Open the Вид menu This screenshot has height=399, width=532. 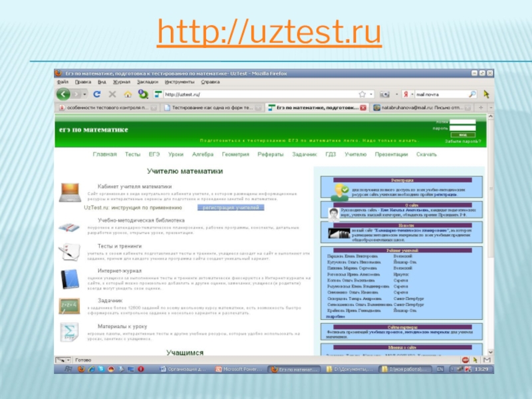pyautogui.click(x=102, y=82)
